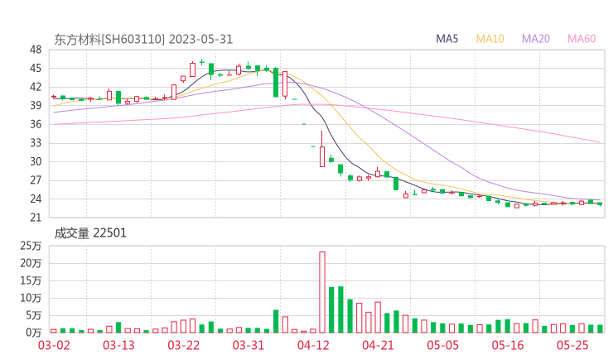Click the 21 price axis label
Screen dimensions: 613x364
[x=36, y=218]
